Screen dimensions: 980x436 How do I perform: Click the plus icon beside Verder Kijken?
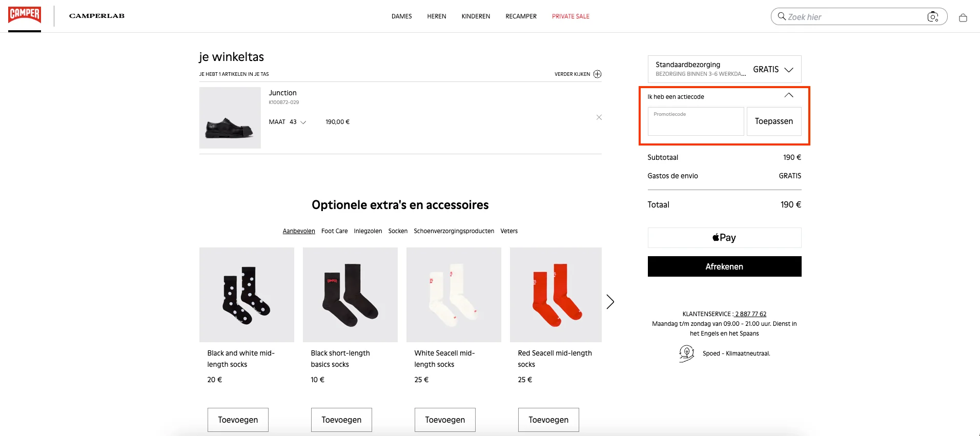pos(597,74)
